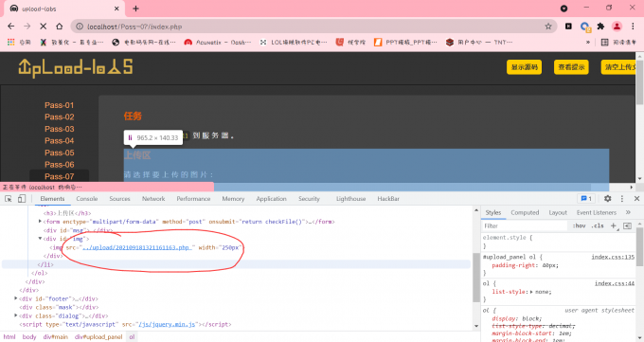Open the DevTools issues counter badge
The image size is (644, 342).
(x=586, y=199)
